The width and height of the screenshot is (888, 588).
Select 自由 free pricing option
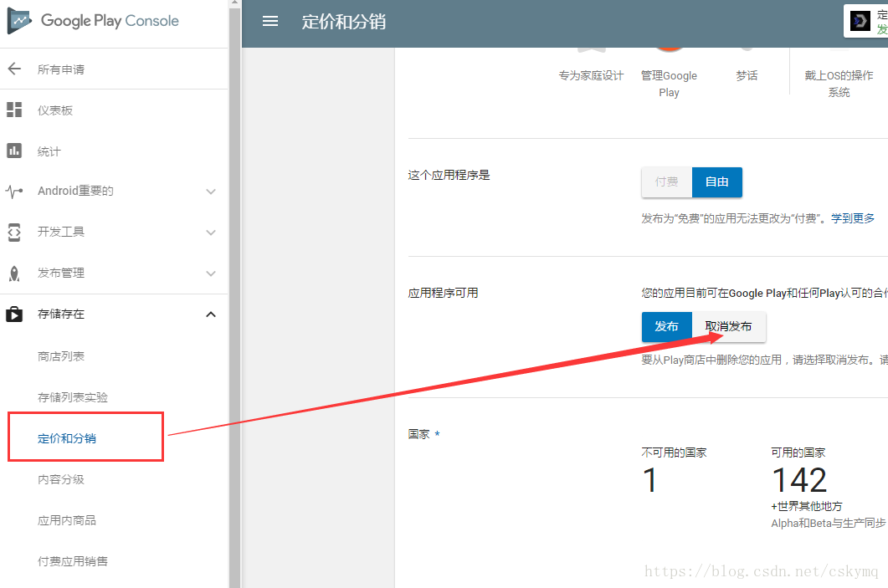(717, 182)
